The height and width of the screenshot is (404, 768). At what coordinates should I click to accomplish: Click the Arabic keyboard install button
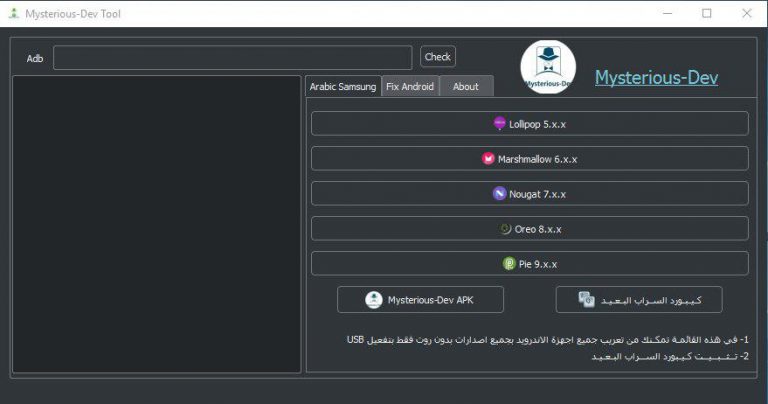[x=639, y=300]
